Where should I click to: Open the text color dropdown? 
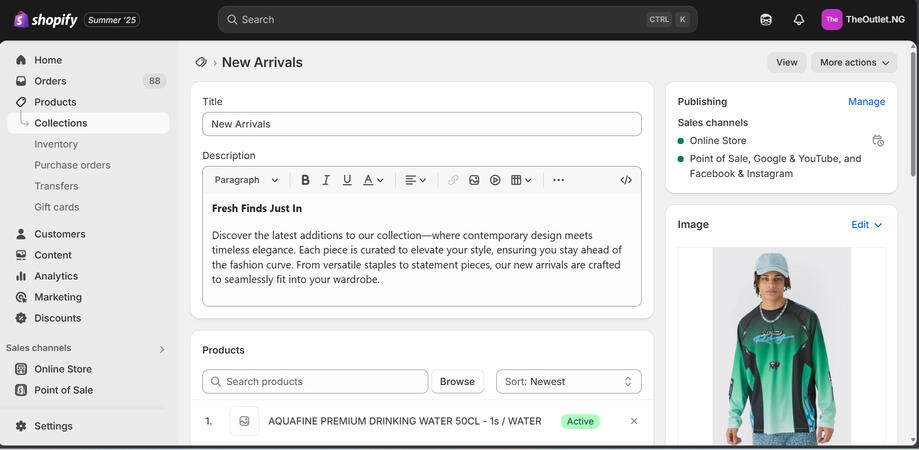click(373, 180)
